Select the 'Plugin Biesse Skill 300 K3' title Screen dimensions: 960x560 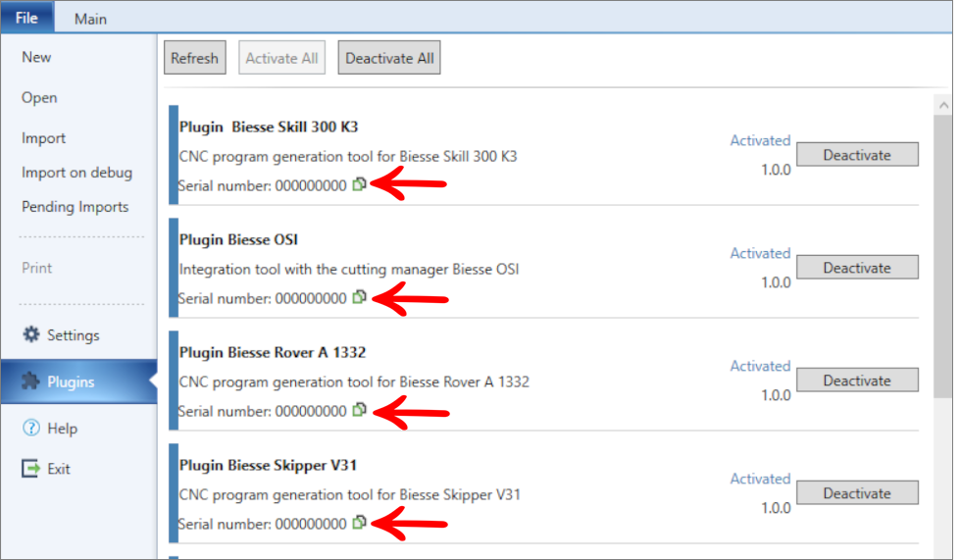point(268,127)
